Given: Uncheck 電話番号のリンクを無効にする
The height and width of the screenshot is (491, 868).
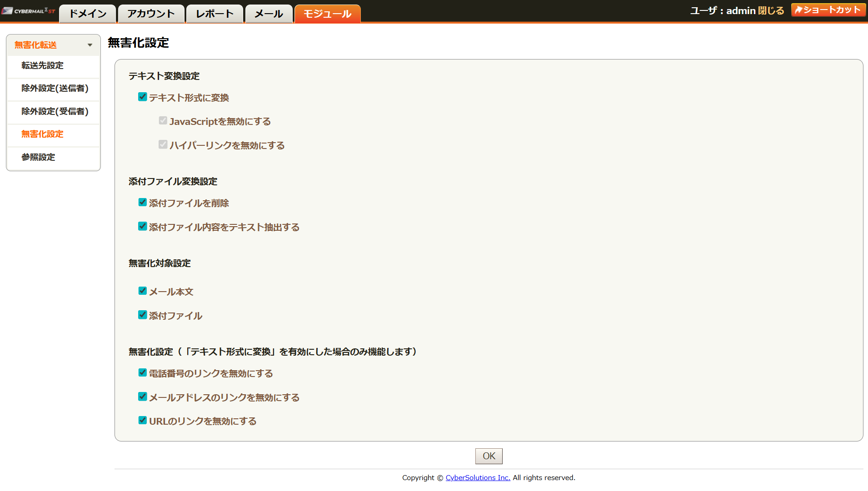Looking at the screenshot, I should pyautogui.click(x=143, y=372).
